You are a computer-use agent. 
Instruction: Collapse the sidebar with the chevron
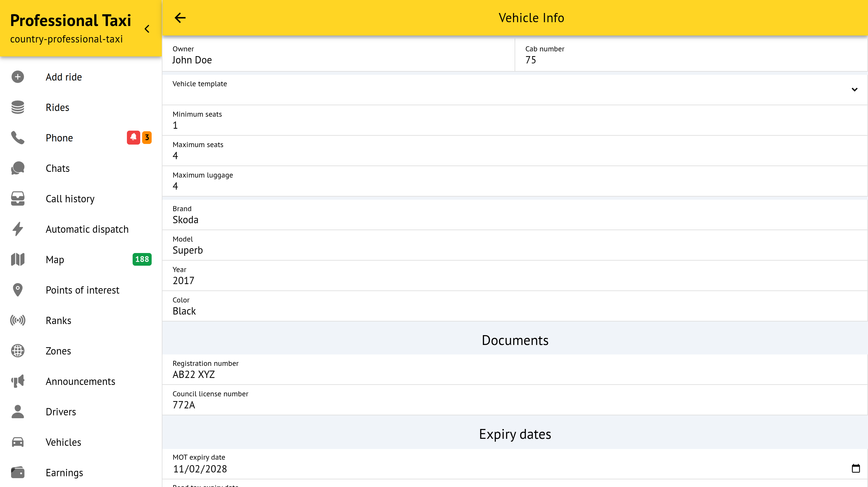[x=147, y=29]
